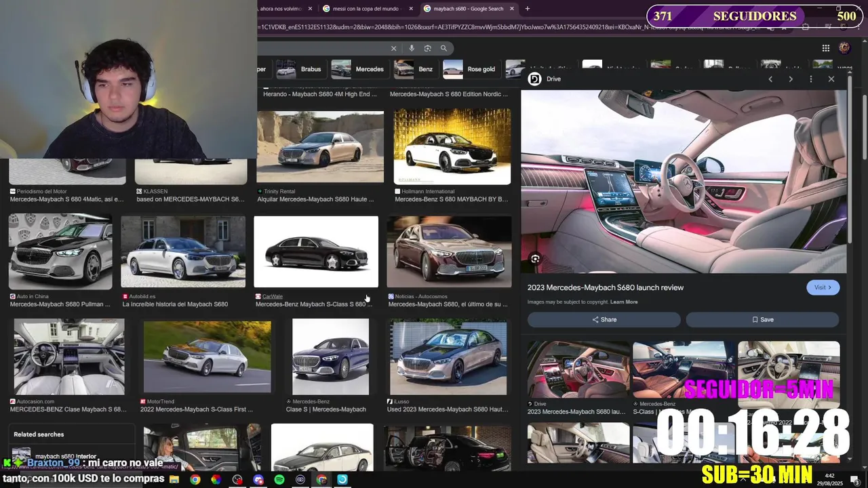Click the results page vertical scrollbar
The height and width of the screenshot is (488, 868).
[x=865, y=126]
